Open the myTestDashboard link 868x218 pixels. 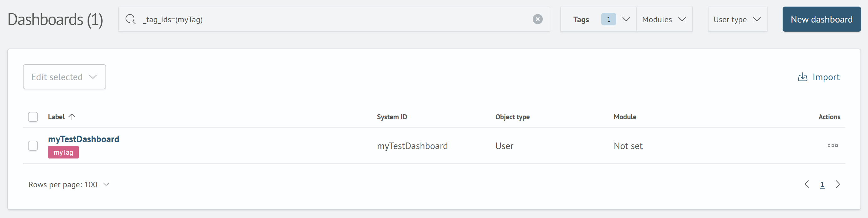[x=84, y=139]
